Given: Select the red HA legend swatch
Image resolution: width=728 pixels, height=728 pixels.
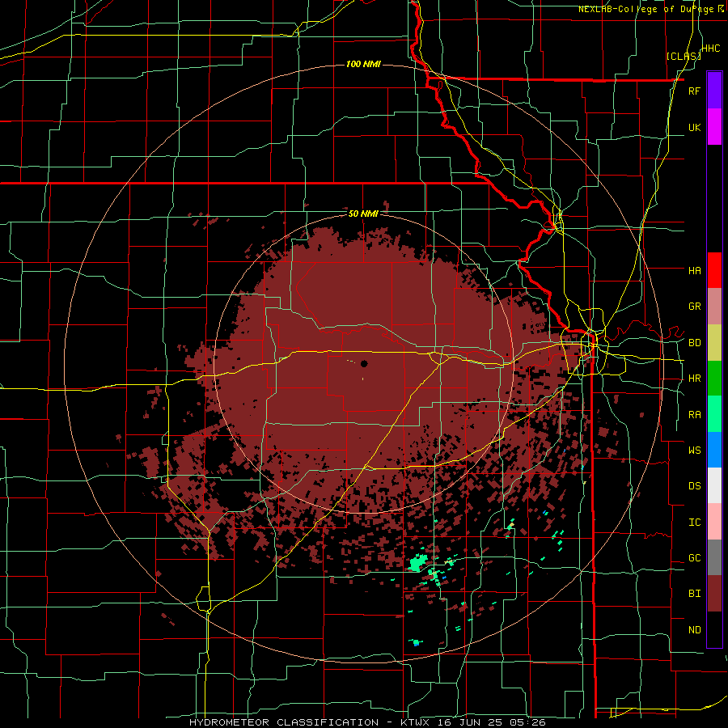Looking at the screenshot, I should coord(714,270).
